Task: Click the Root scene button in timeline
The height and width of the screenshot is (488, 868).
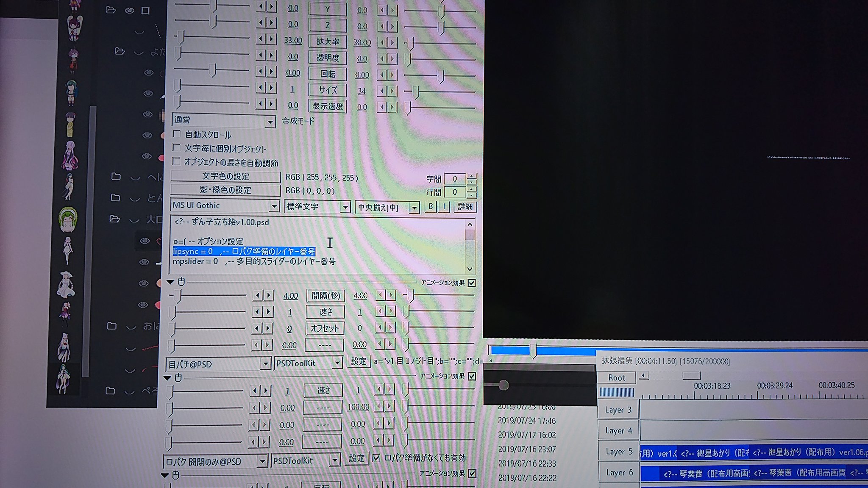Action: click(x=616, y=377)
